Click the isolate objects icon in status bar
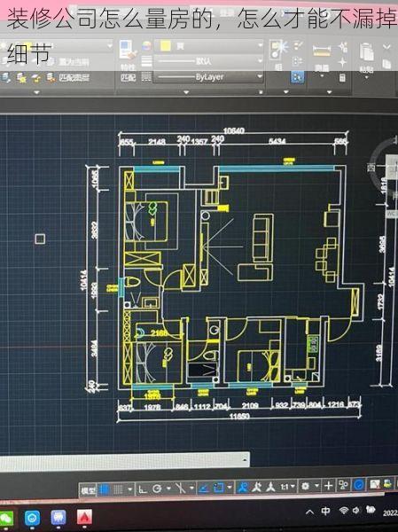 343,486
